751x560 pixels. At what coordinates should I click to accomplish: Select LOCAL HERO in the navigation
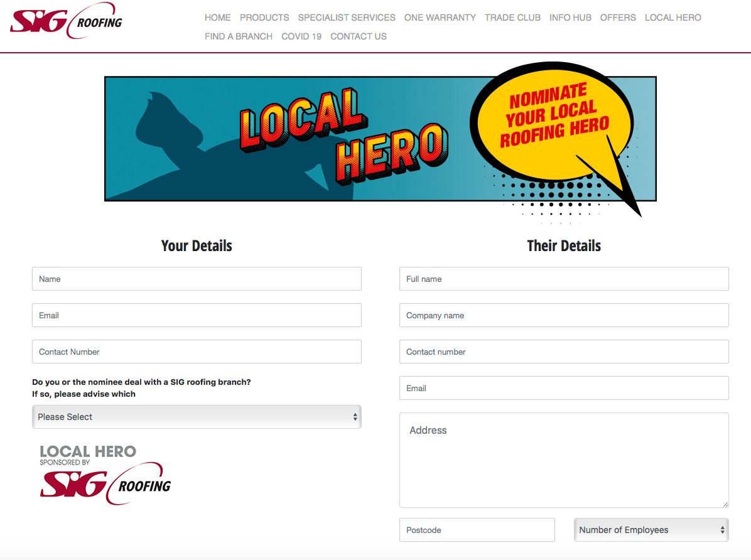pyautogui.click(x=673, y=18)
